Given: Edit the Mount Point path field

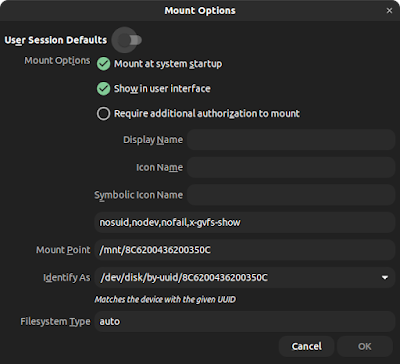Looking at the screenshot, I should (245, 250).
